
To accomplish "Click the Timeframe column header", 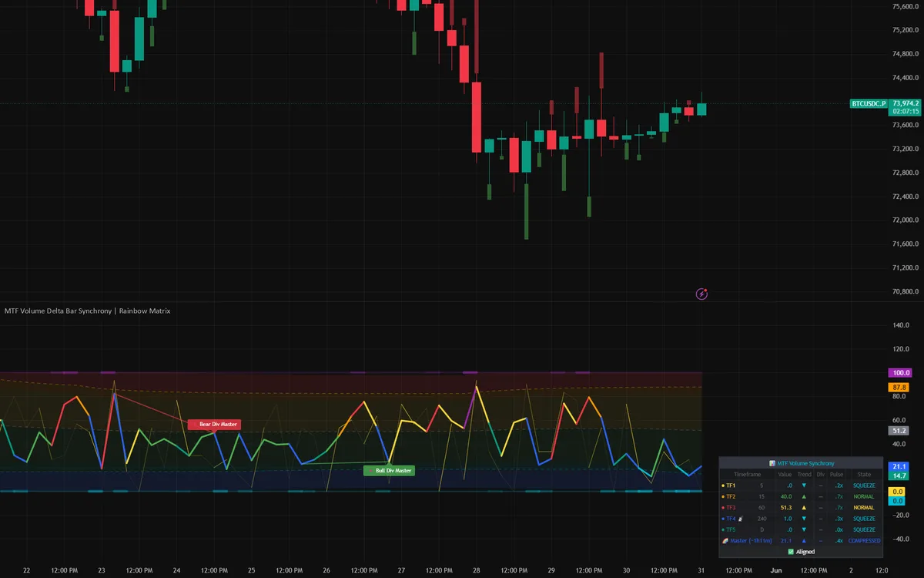I will pyautogui.click(x=748, y=475).
